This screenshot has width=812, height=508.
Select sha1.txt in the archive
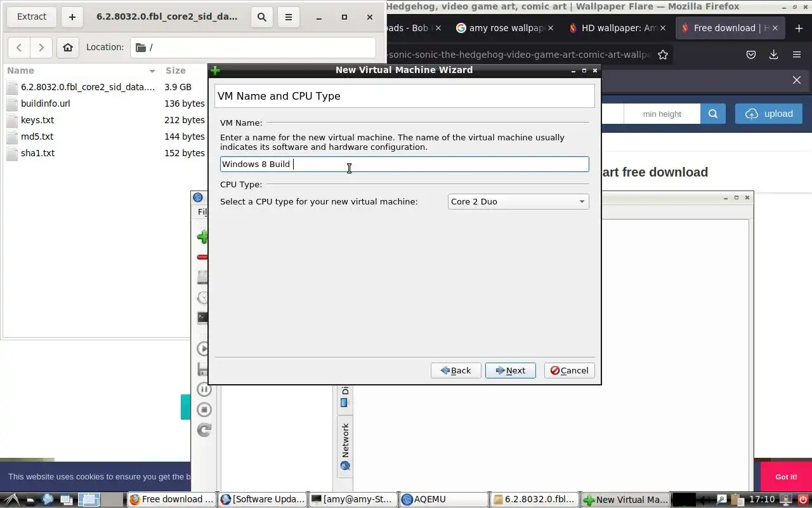[37, 153]
